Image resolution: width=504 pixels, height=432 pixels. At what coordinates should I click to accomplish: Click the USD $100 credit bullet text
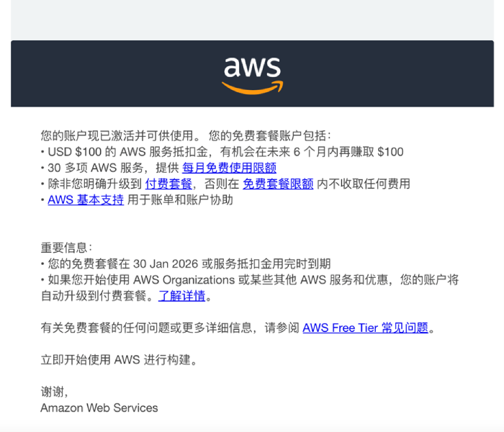tap(216, 152)
